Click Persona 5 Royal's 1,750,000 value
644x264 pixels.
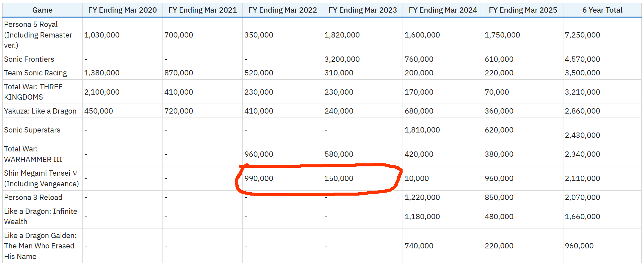[x=502, y=35]
